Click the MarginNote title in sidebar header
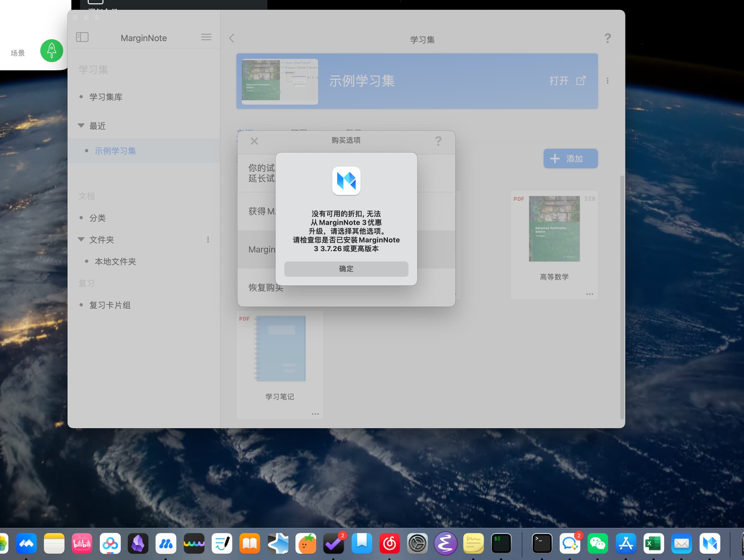Viewport: 744px width, 560px height. pos(144,38)
